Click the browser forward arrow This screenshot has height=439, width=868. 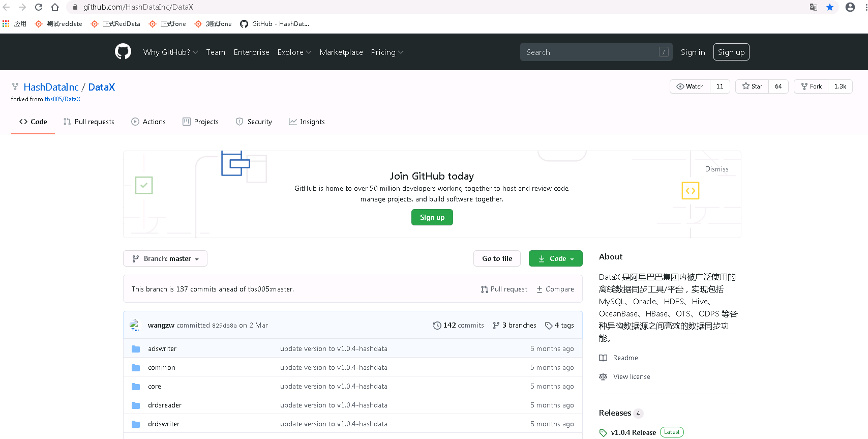[x=22, y=7]
